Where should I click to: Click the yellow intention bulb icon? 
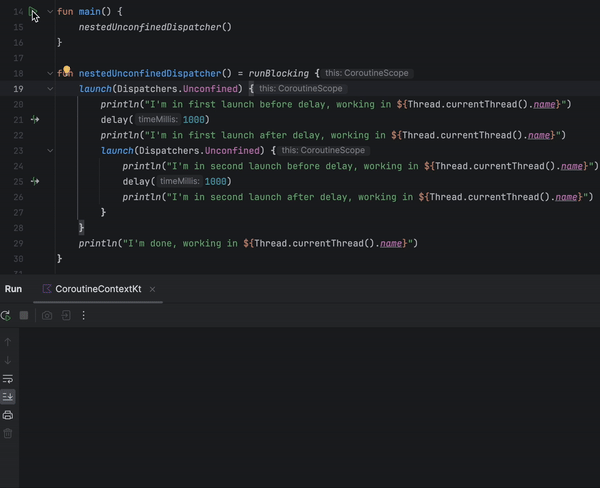pos(67,73)
